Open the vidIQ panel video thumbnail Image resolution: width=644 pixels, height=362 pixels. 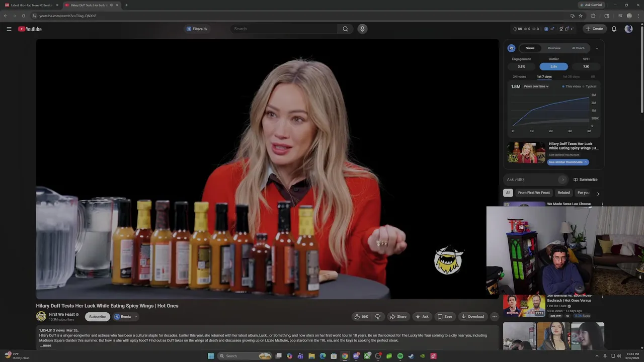pyautogui.click(x=526, y=152)
